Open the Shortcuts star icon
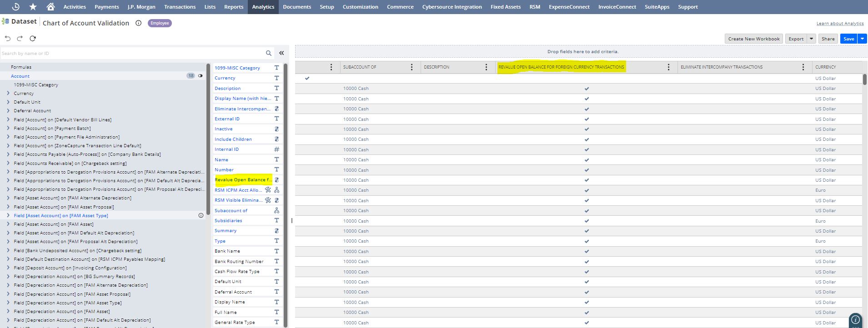The width and height of the screenshot is (868, 328). pos(33,7)
